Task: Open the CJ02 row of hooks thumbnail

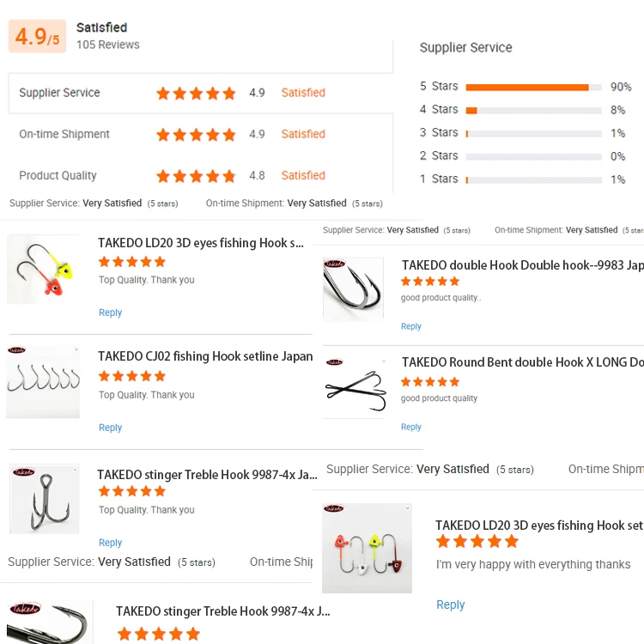Action: pyautogui.click(x=43, y=381)
